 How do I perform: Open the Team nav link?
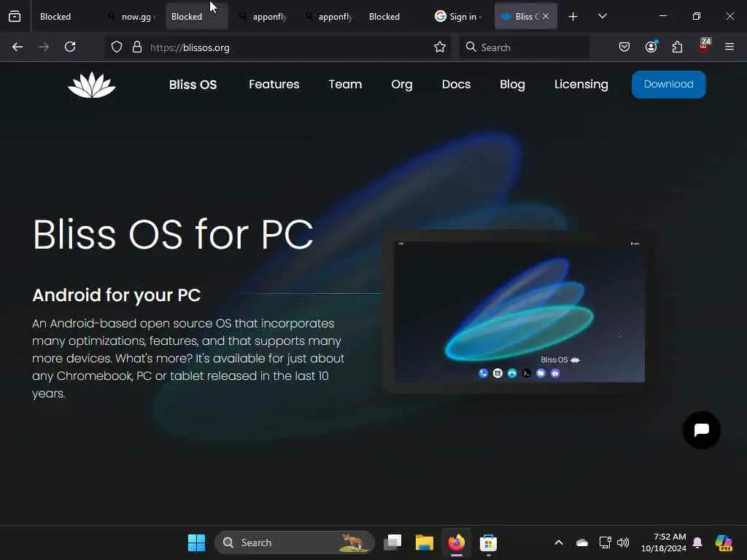point(345,85)
